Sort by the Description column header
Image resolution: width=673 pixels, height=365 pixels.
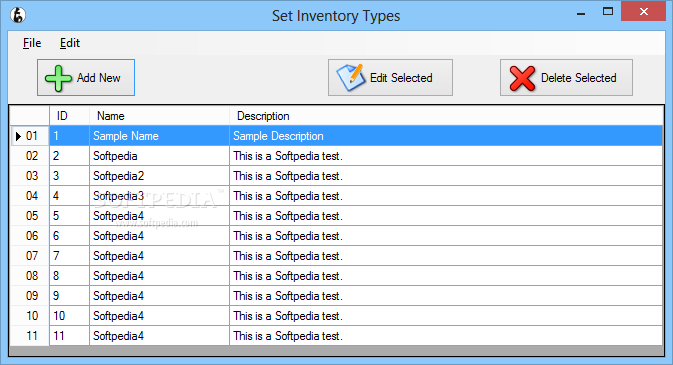point(446,116)
